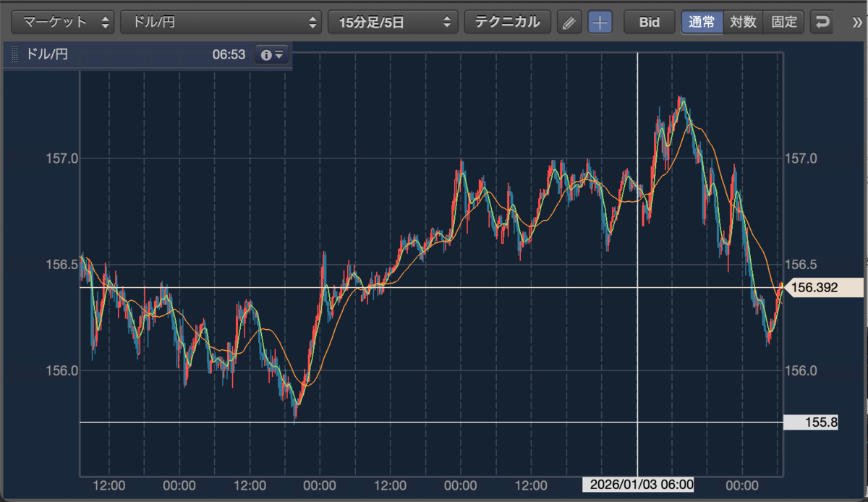This screenshot has width=868, height=502.
Task: Select the pencil drawing tool icon
Action: pos(569,22)
